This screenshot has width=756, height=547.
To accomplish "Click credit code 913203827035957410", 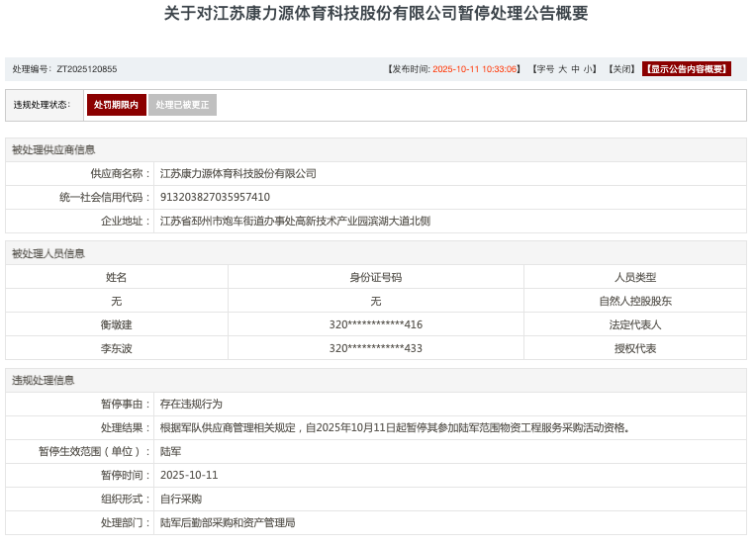I will [x=215, y=197].
